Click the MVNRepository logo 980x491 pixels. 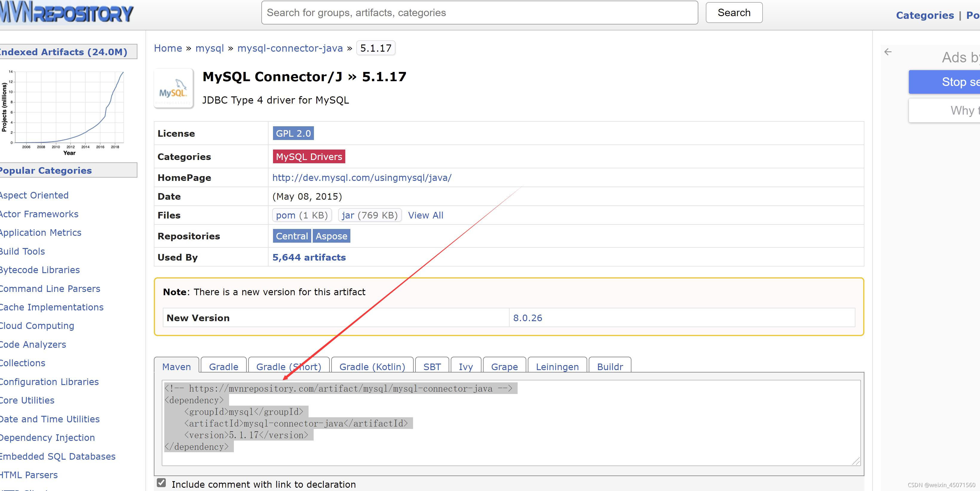pyautogui.click(x=67, y=13)
